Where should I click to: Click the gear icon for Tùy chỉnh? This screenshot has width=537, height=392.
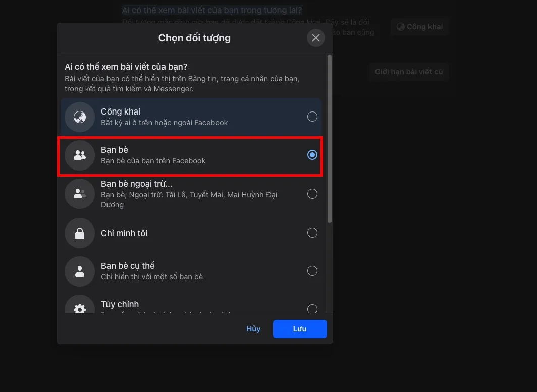tap(80, 307)
